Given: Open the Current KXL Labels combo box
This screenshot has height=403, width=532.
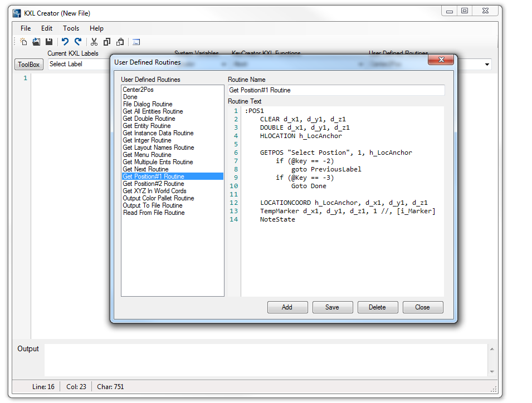Looking at the screenshot, I should pyautogui.click(x=78, y=64).
